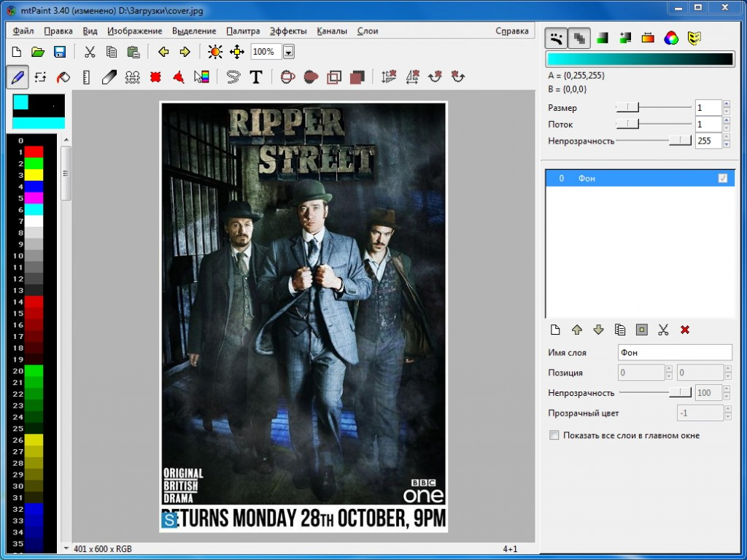
Task: Open the Слои menu
Action: [368, 31]
